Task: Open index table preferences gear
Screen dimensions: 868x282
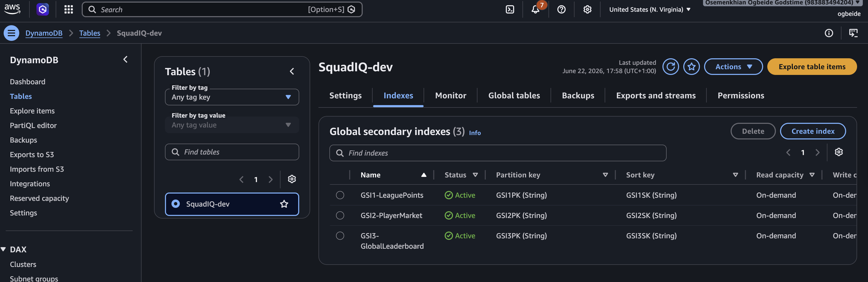Action: tap(839, 152)
